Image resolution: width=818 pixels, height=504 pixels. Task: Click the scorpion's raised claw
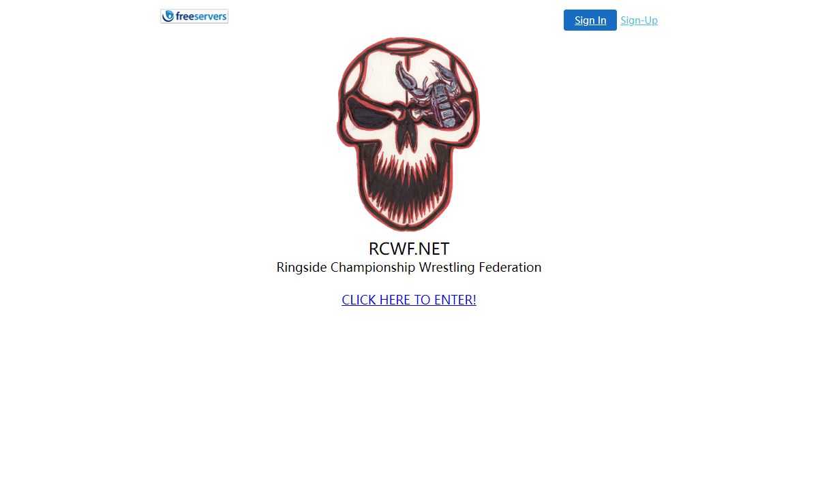(408, 78)
